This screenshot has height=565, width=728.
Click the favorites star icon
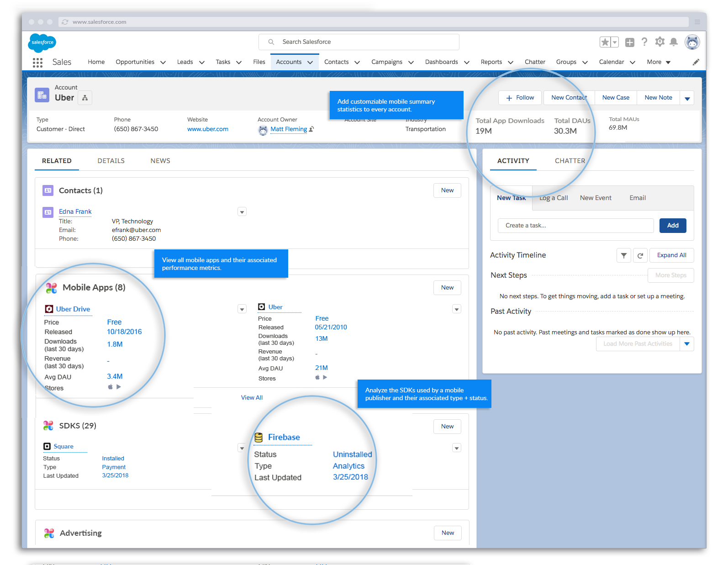[x=605, y=42]
